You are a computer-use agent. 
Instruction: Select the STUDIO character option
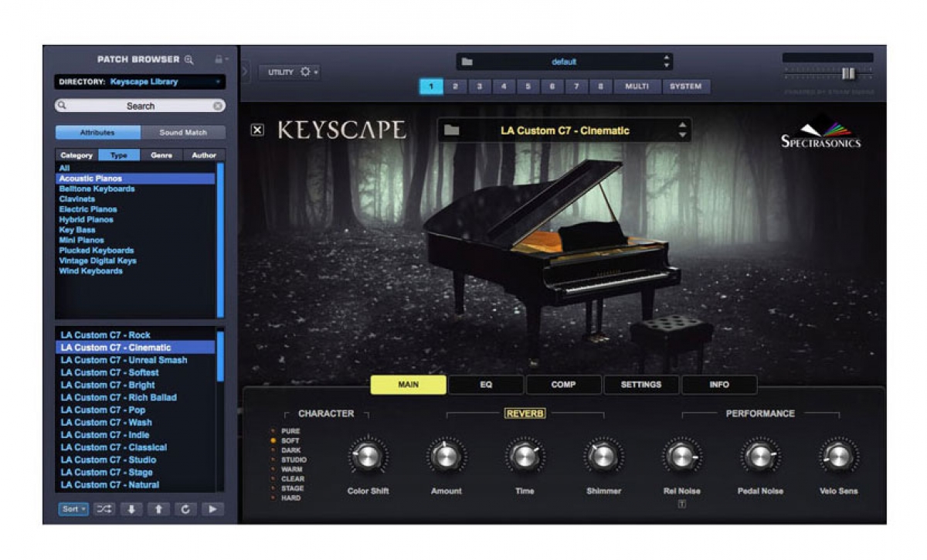pyautogui.click(x=288, y=460)
